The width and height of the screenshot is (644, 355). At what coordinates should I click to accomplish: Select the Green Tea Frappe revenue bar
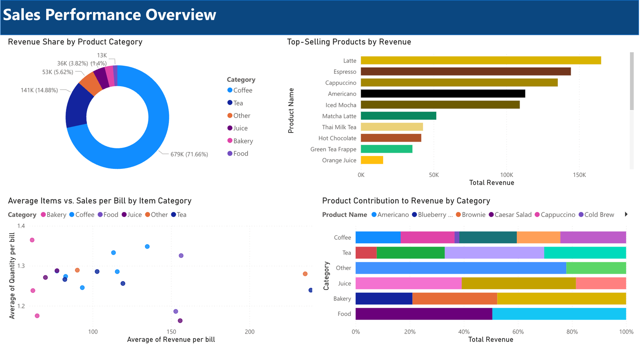pos(387,149)
